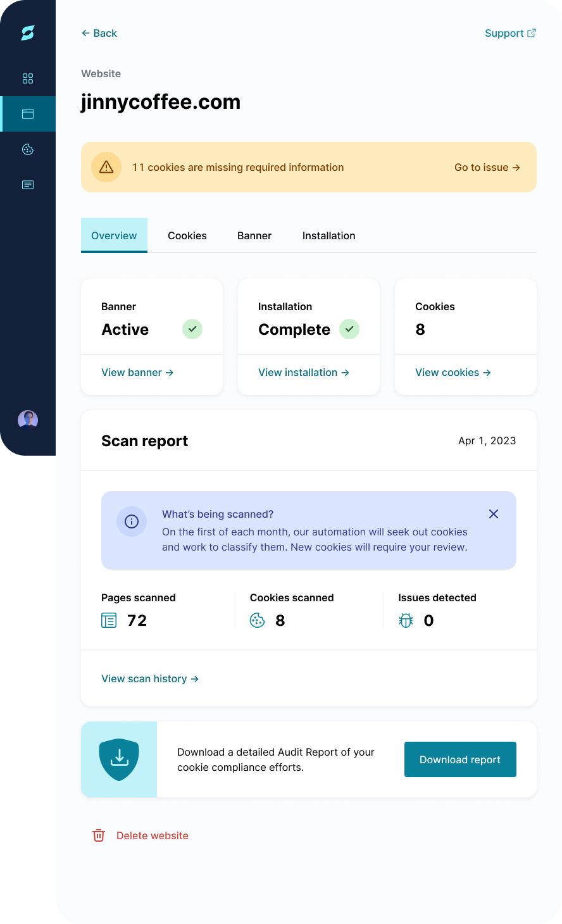Go back using the Back link
The width and height of the screenshot is (562, 924).
tap(99, 33)
